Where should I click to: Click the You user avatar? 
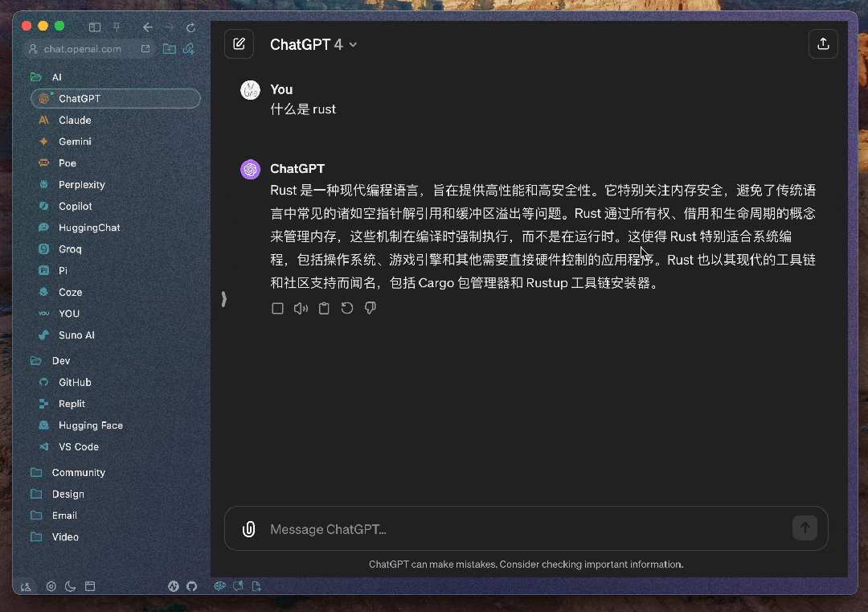click(x=250, y=90)
